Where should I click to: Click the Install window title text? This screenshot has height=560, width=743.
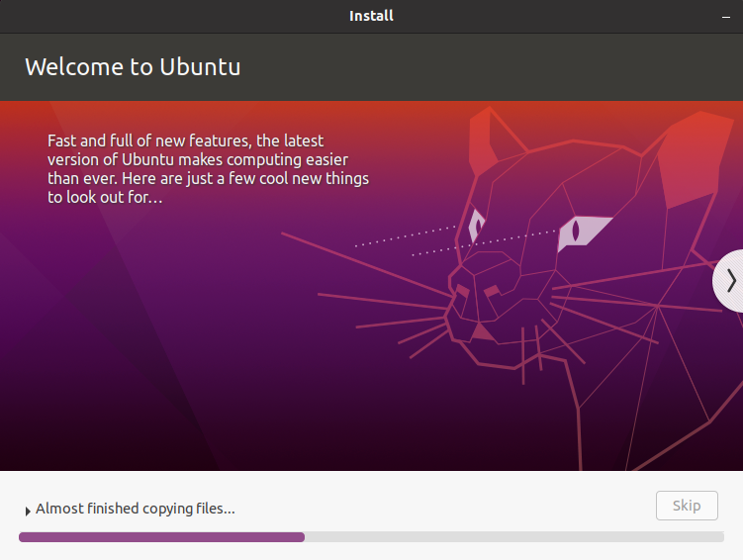(371, 16)
